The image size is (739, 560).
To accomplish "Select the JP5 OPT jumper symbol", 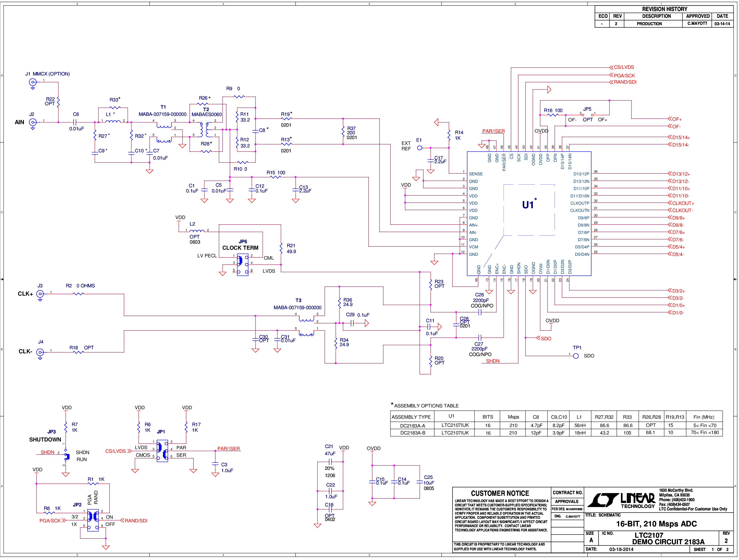I will click(x=587, y=115).
